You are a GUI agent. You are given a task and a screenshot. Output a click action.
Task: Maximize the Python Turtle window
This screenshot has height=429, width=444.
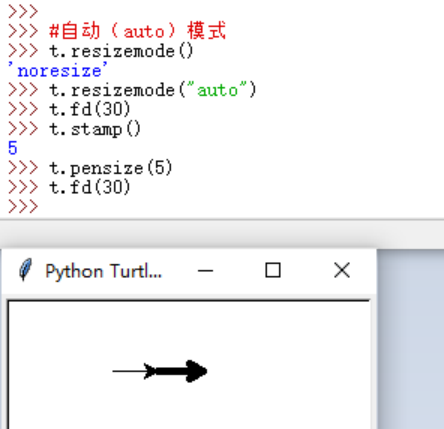[x=273, y=270]
